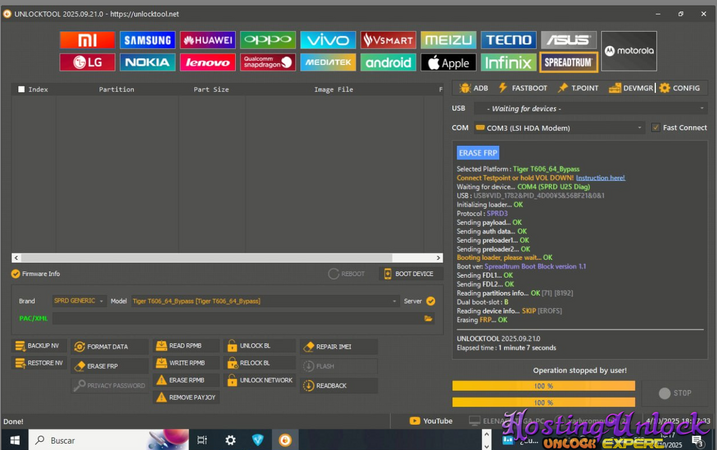Select the Samsung brand logo
This screenshot has height=450, width=717.
[x=147, y=40]
